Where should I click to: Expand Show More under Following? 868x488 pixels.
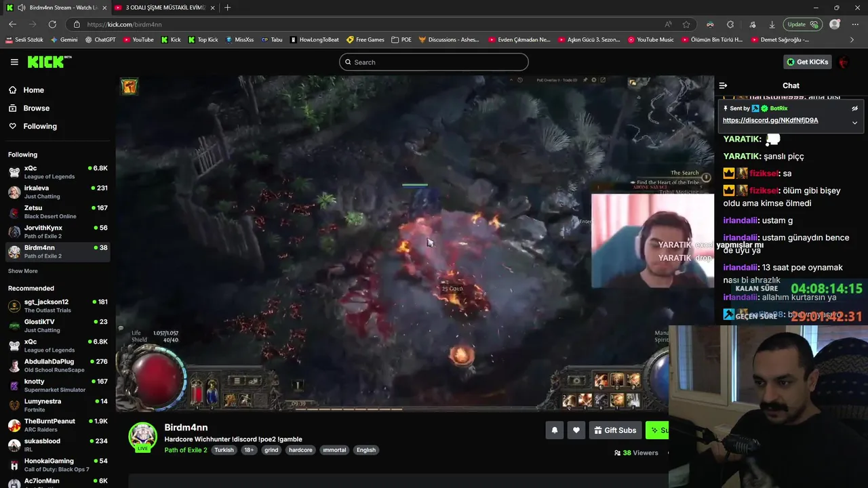click(22, 271)
